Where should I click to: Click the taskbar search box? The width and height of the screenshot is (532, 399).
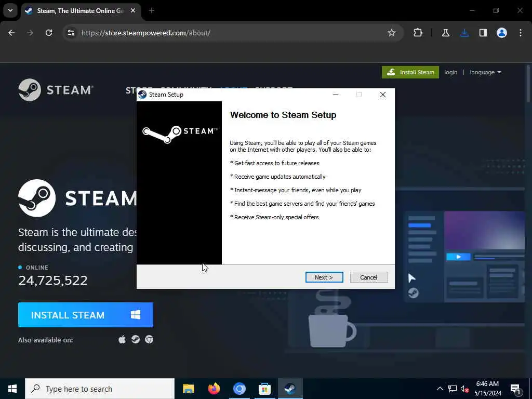(x=100, y=389)
